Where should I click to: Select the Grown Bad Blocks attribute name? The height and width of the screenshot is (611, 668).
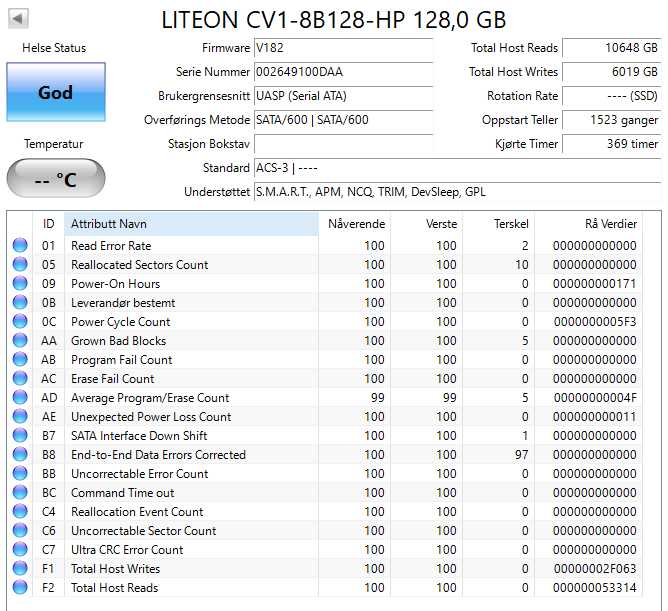tap(118, 341)
